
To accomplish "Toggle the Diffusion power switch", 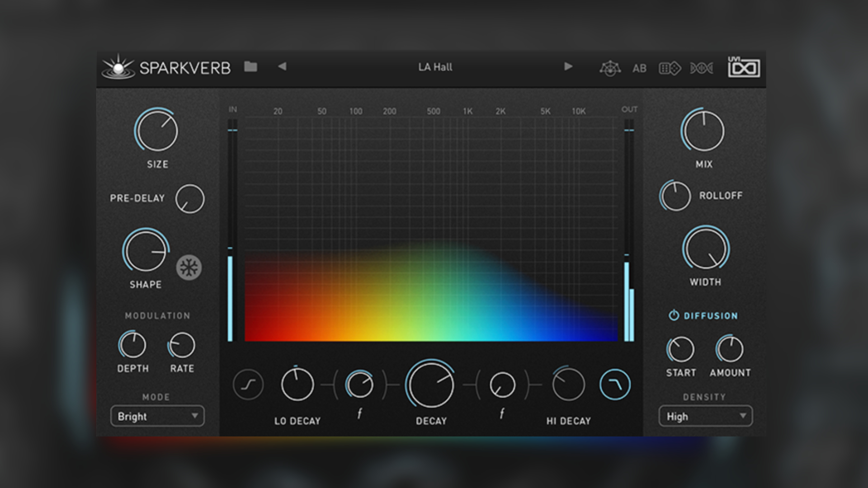I will coord(674,315).
